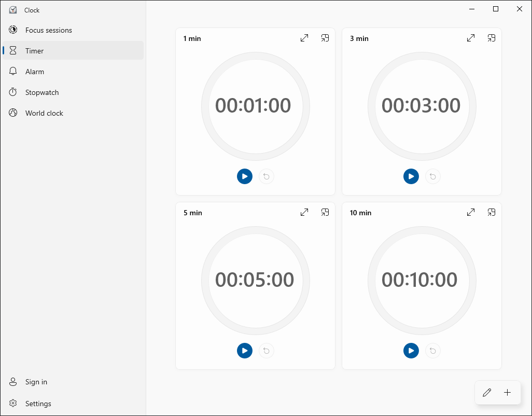The width and height of the screenshot is (532, 416).
Task: Start the 3 min timer
Action: pyautogui.click(x=411, y=176)
